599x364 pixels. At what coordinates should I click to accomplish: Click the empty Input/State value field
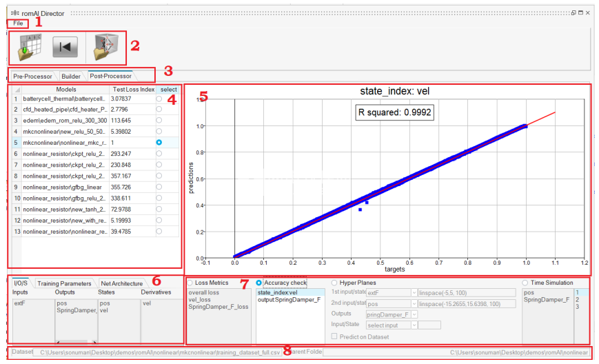click(429, 325)
